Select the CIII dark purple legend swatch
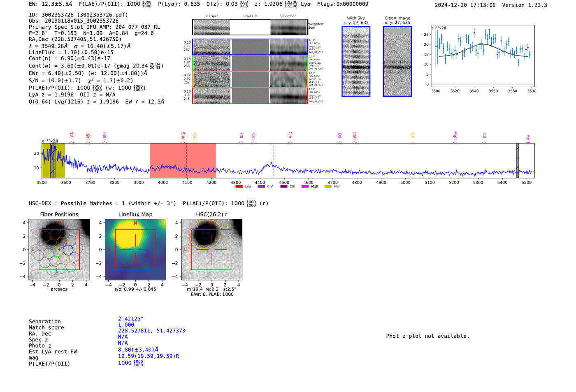The width and height of the screenshot is (576, 392). coord(283,187)
